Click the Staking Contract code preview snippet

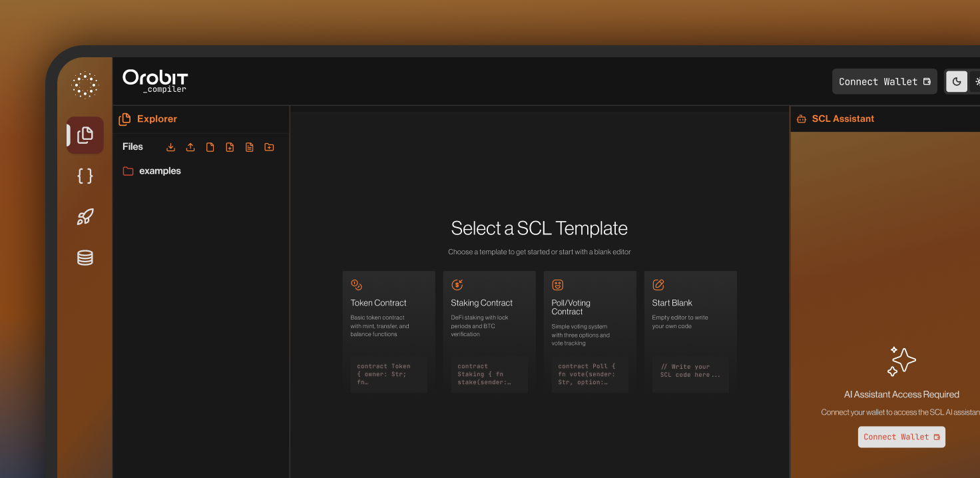point(489,374)
